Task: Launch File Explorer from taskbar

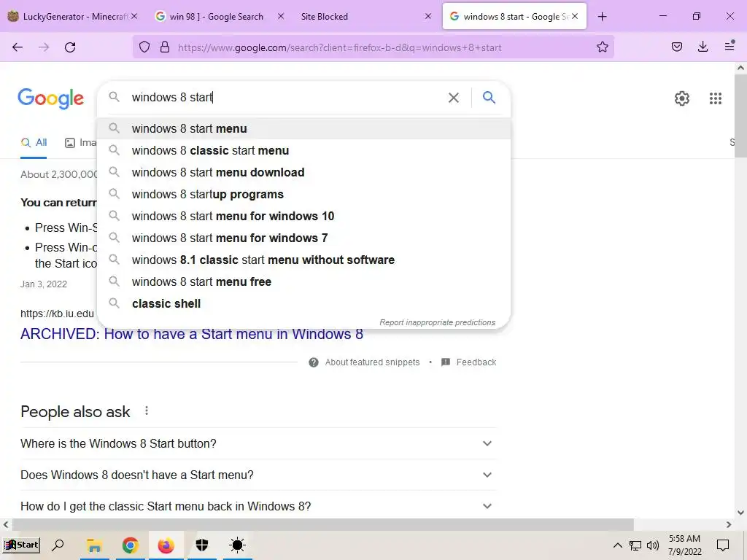Action: (x=94, y=545)
